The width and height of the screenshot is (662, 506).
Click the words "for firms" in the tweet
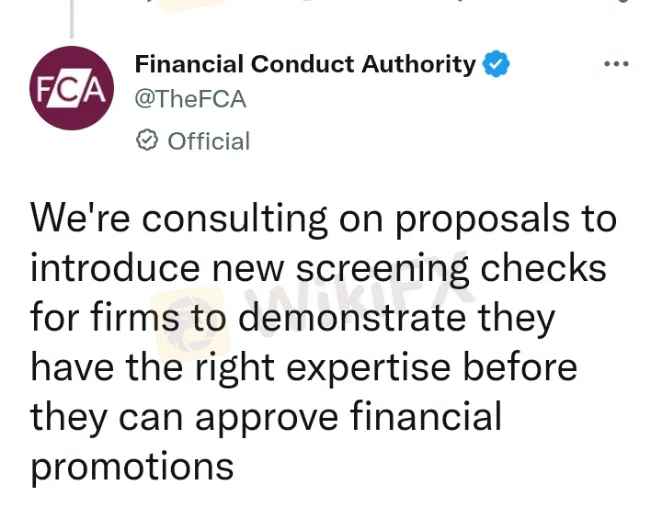pyautogui.click(x=93, y=318)
